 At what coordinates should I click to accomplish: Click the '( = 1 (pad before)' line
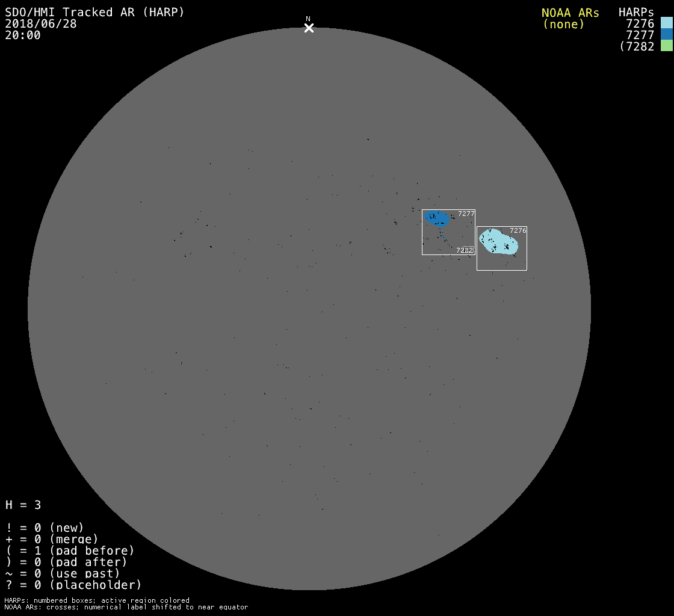(70, 550)
